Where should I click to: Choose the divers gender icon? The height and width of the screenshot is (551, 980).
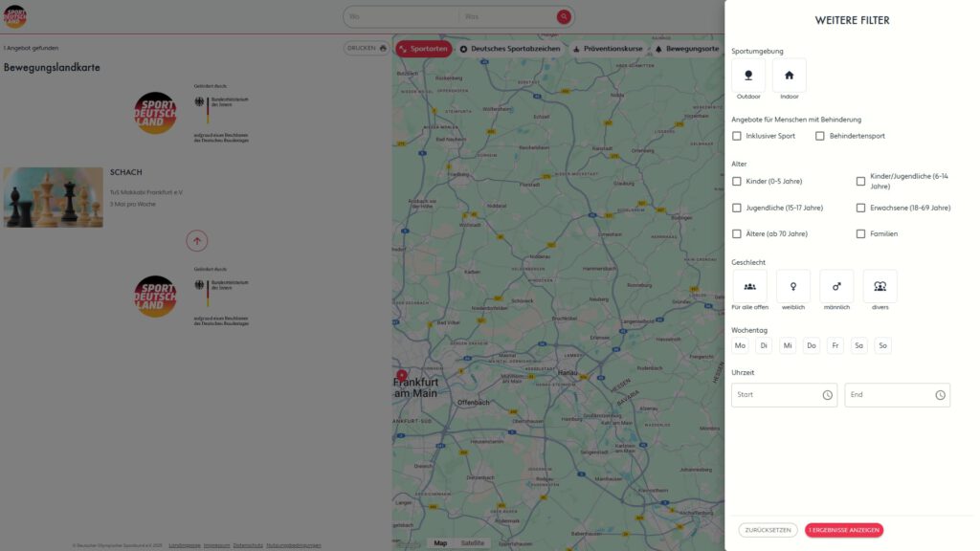(880, 286)
